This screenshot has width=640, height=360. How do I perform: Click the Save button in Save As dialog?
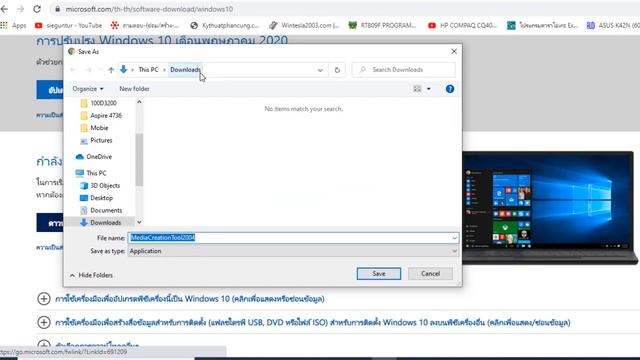tap(378, 273)
